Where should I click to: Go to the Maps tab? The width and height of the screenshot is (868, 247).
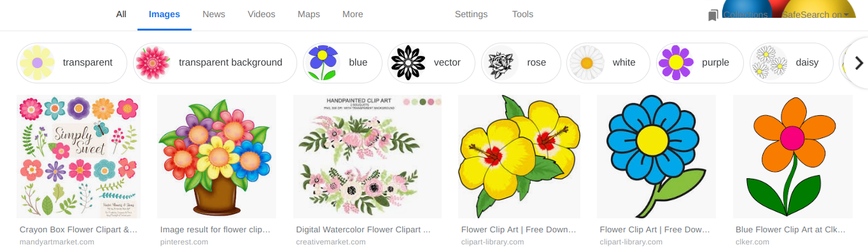tap(309, 14)
